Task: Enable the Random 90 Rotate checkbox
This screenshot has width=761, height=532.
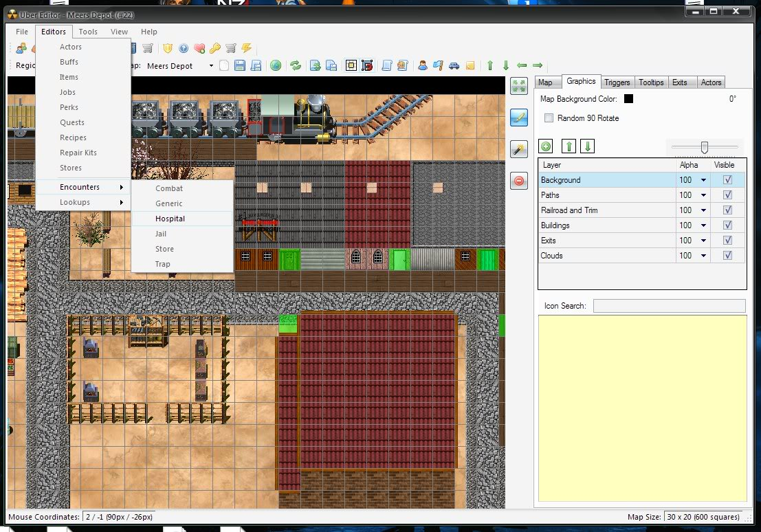Action: [549, 118]
